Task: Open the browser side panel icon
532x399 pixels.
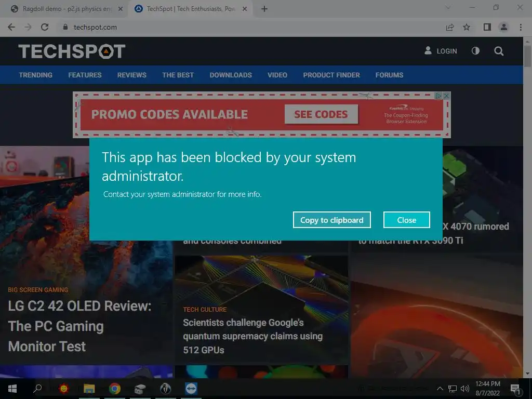Action: pyautogui.click(x=487, y=27)
